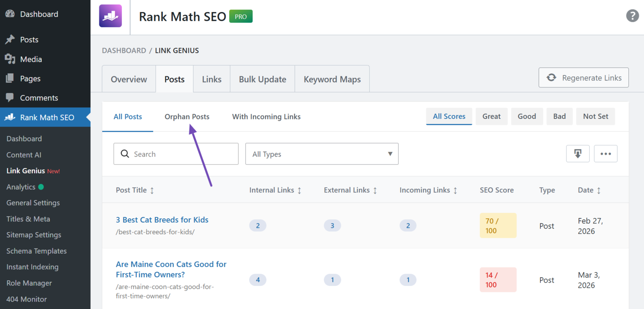
Task: Open Link Genius in sidebar
Action: (x=26, y=171)
